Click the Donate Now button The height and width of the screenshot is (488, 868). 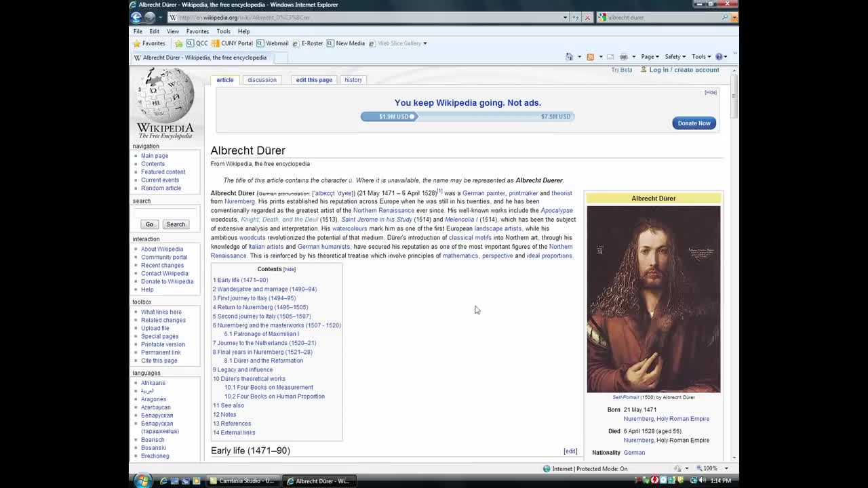point(694,123)
